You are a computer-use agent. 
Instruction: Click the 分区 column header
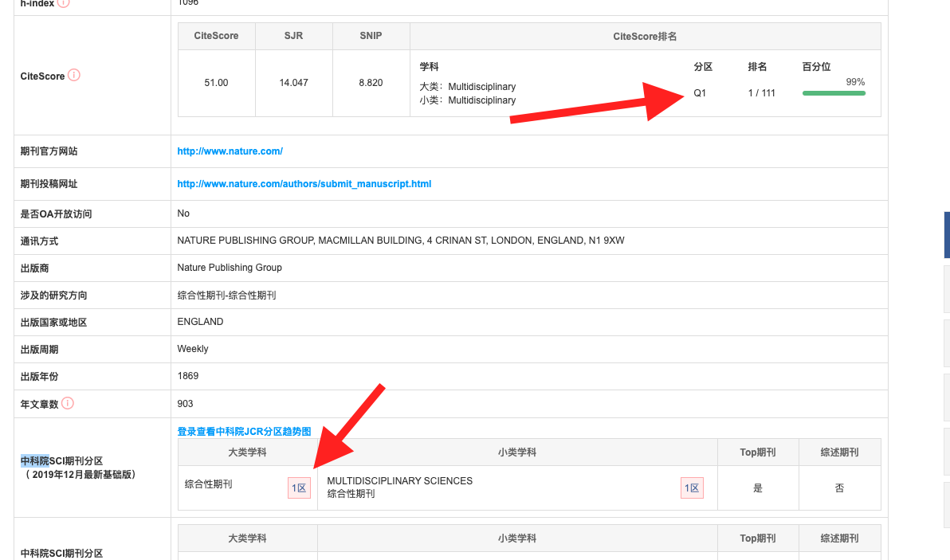[703, 67]
